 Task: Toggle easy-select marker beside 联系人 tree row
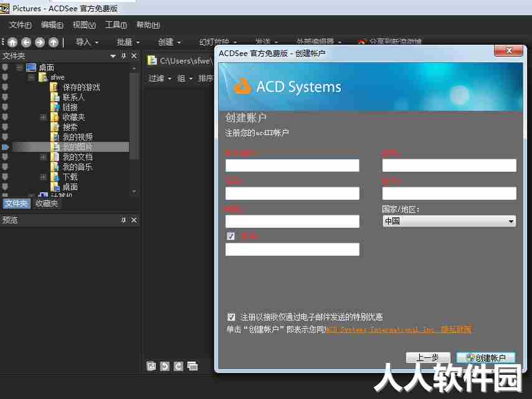(x=5, y=97)
